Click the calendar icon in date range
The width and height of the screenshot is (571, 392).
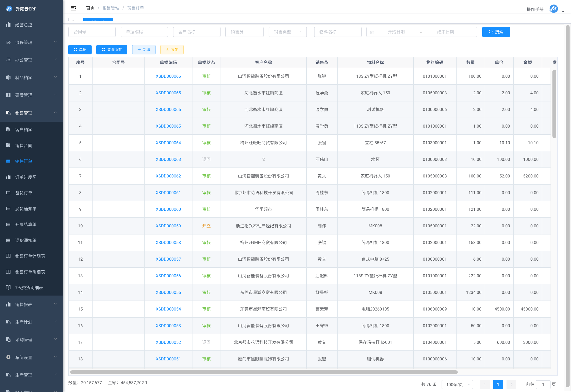tap(372, 32)
